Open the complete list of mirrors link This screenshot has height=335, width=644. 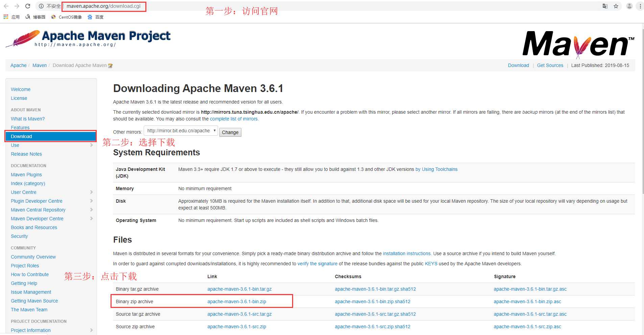point(234,119)
